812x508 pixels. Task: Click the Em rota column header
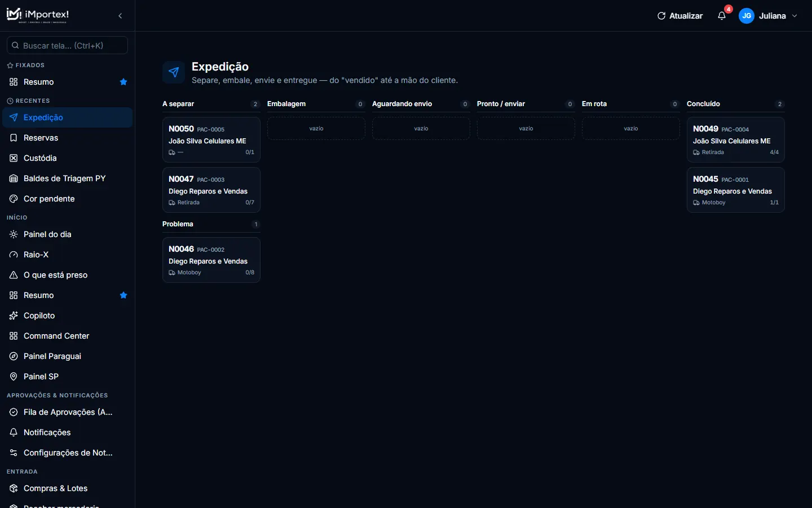point(594,104)
